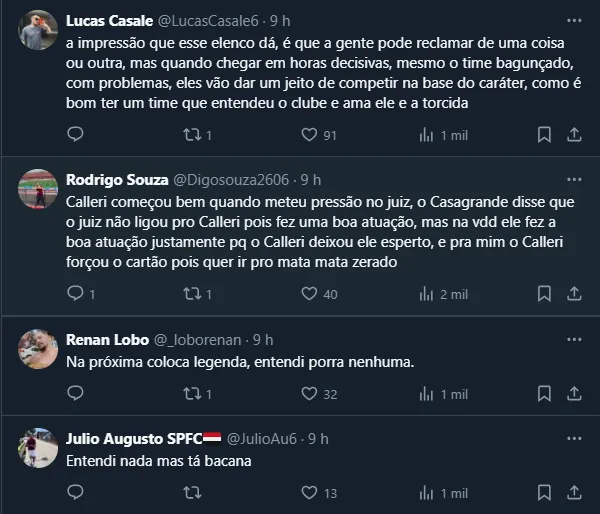Reply to Julio Augusto SPFC's tweet

click(75, 493)
